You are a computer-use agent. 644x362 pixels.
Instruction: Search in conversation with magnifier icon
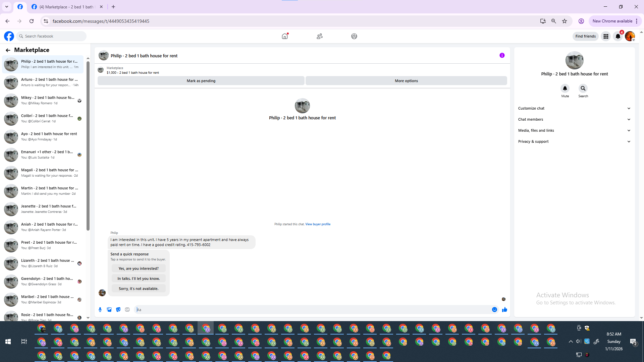coord(583,88)
